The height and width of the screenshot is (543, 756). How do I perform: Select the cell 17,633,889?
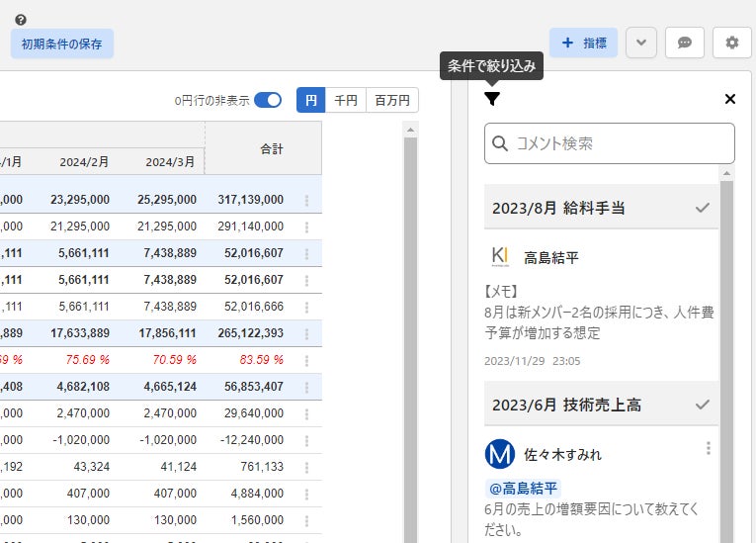pos(80,333)
